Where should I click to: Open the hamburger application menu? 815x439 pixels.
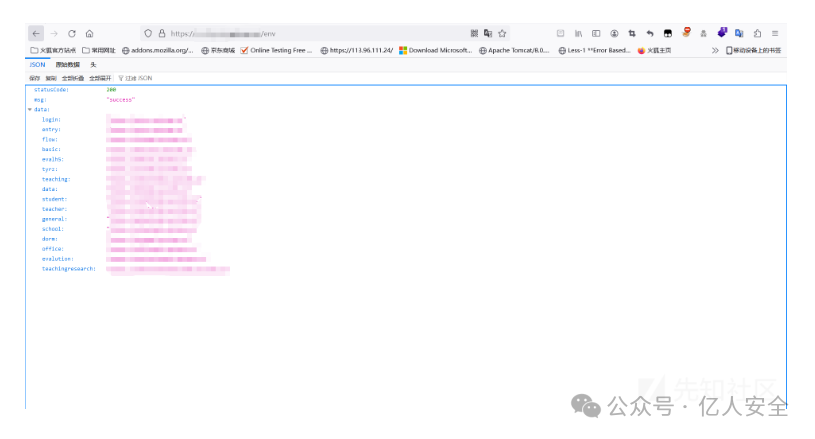[775, 33]
